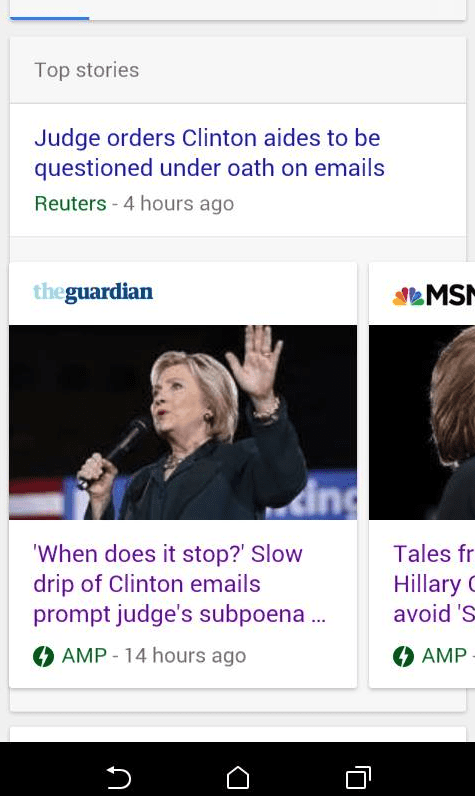Tap the '4 hours ago' timestamp text
This screenshot has height=796, width=475.
click(x=179, y=204)
